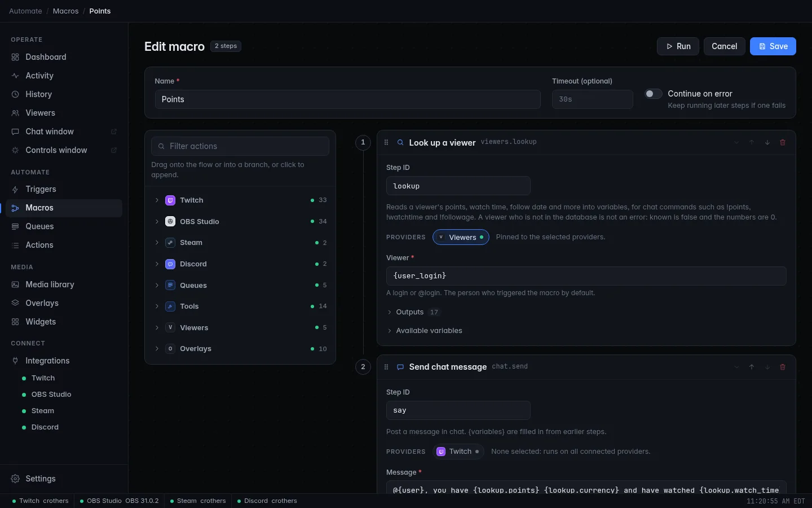Open Chat window external link icon

point(114,132)
